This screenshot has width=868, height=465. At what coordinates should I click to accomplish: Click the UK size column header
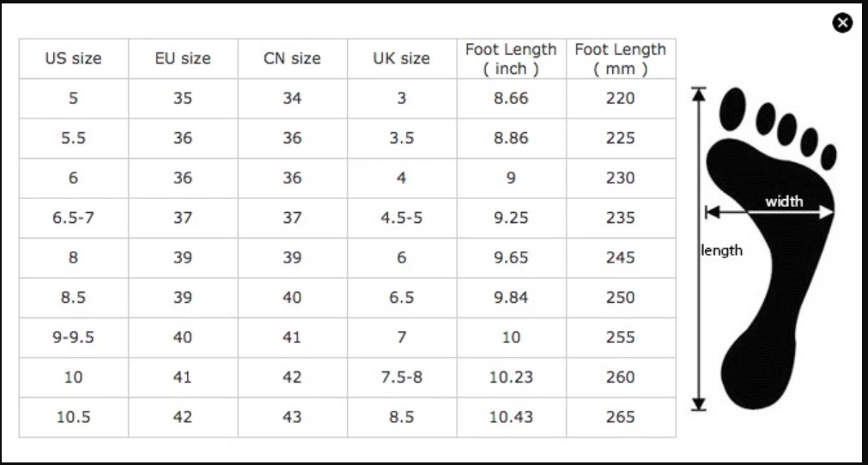coord(401,59)
